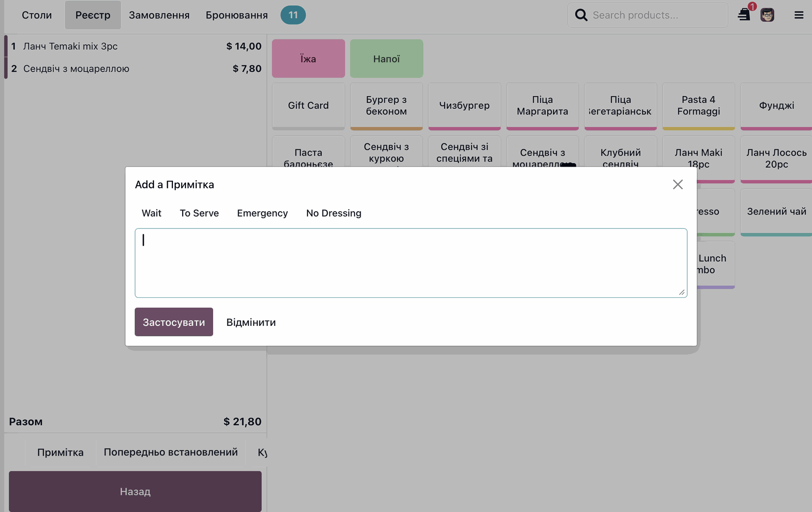
Task: Choose the To Serve quick note
Action: click(x=199, y=213)
